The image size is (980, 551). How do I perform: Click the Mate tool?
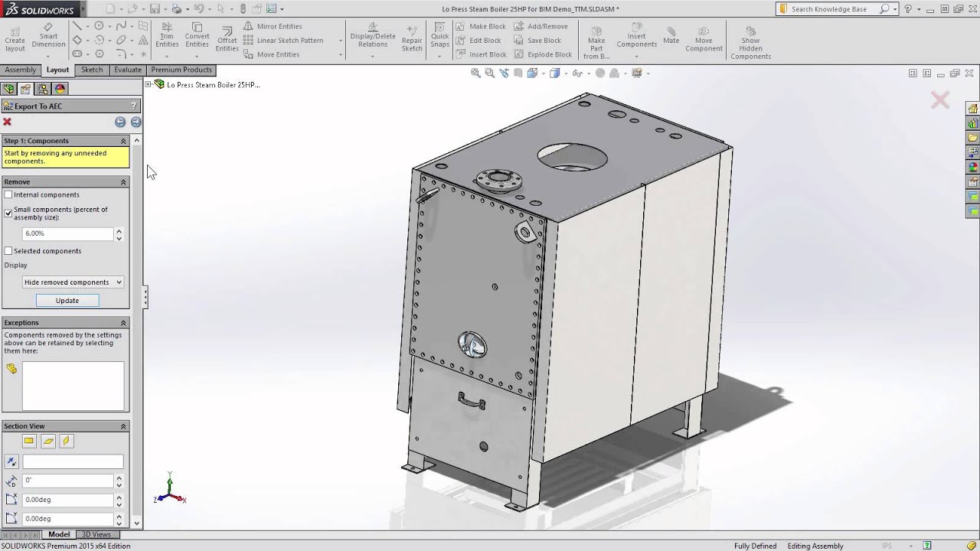[671, 35]
